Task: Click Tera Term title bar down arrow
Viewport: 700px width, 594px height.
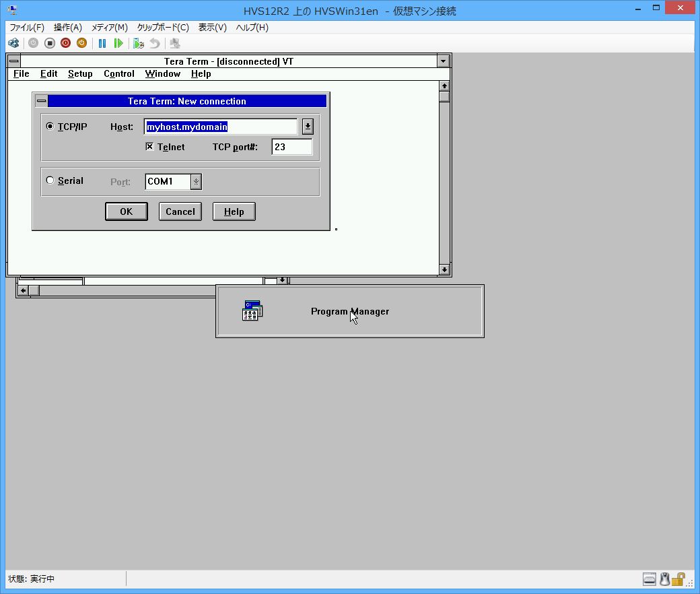Action: (x=443, y=61)
